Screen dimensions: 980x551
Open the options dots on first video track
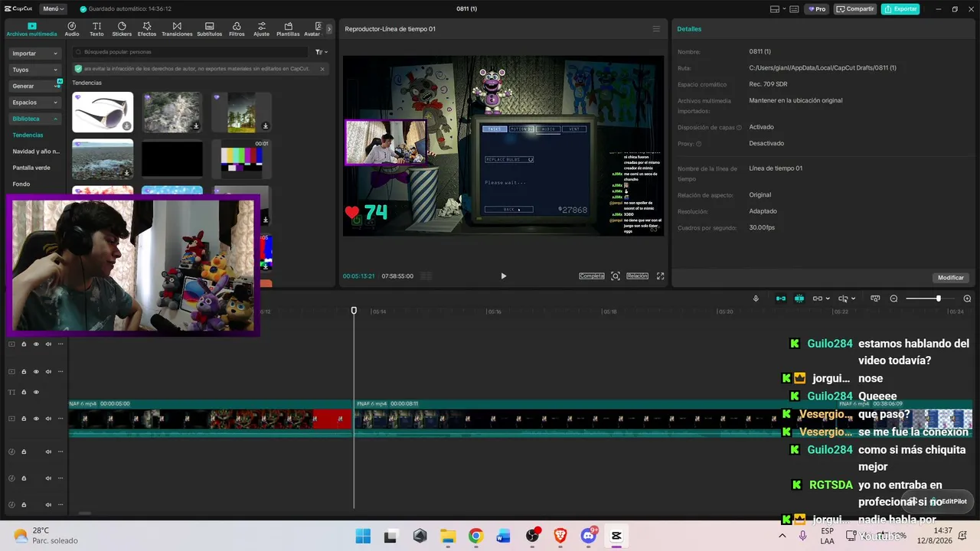pos(60,344)
